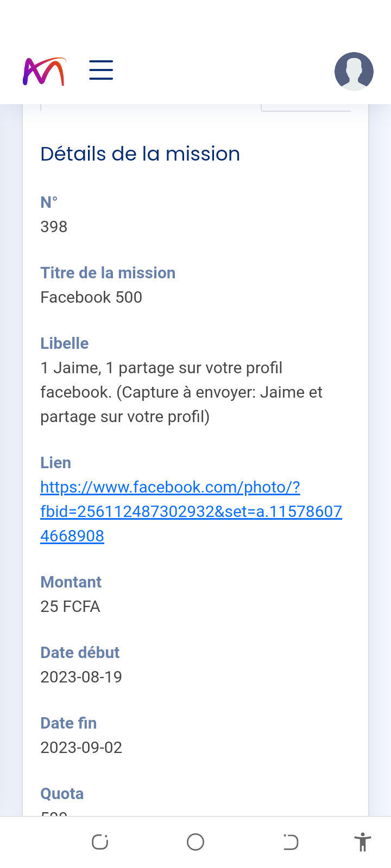Click the Libelle description text

click(181, 392)
